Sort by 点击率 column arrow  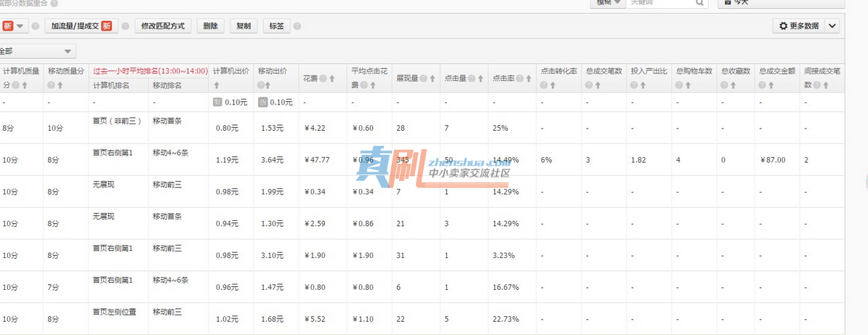click(529, 78)
